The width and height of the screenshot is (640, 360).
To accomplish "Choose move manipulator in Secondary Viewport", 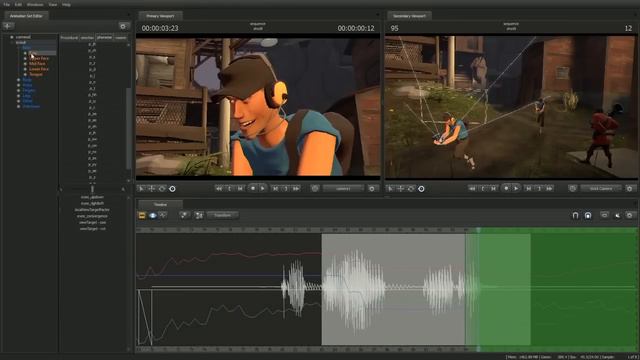I will (x=400, y=189).
